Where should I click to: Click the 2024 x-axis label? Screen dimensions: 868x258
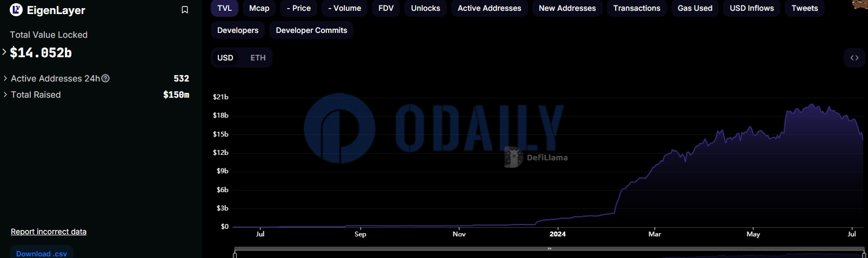click(558, 234)
